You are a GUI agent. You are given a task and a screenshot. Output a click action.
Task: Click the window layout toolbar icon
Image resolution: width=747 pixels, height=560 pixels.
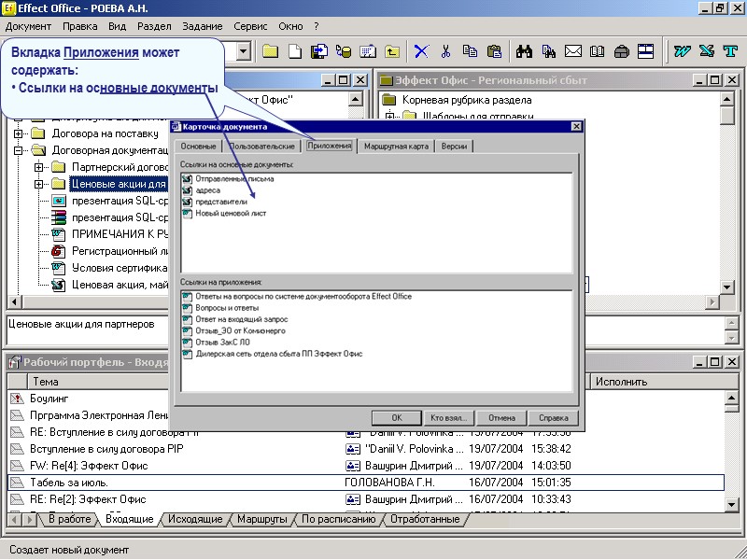click(x=645, y=51)
